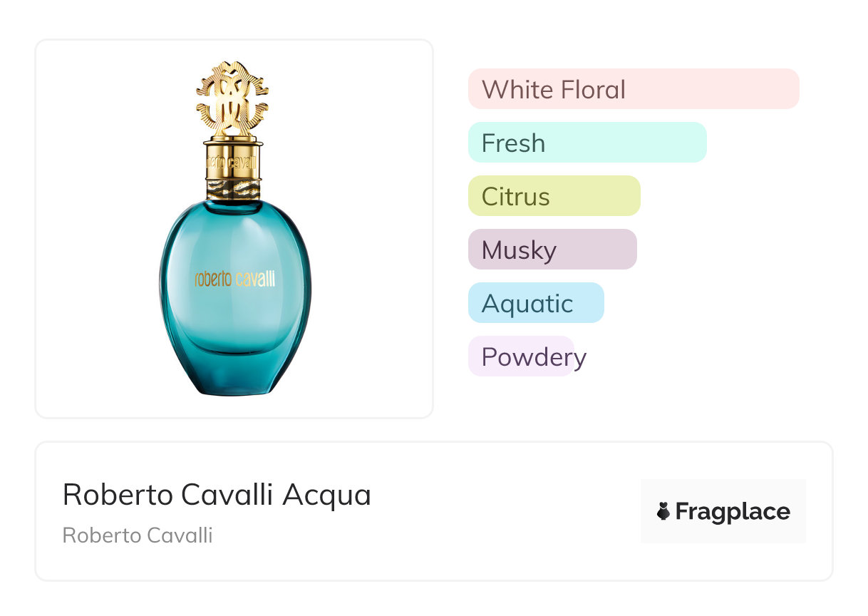Select the Fresh accord bar
The height and width of the screenshot is (616, 868).
click(x=587, y=143)
